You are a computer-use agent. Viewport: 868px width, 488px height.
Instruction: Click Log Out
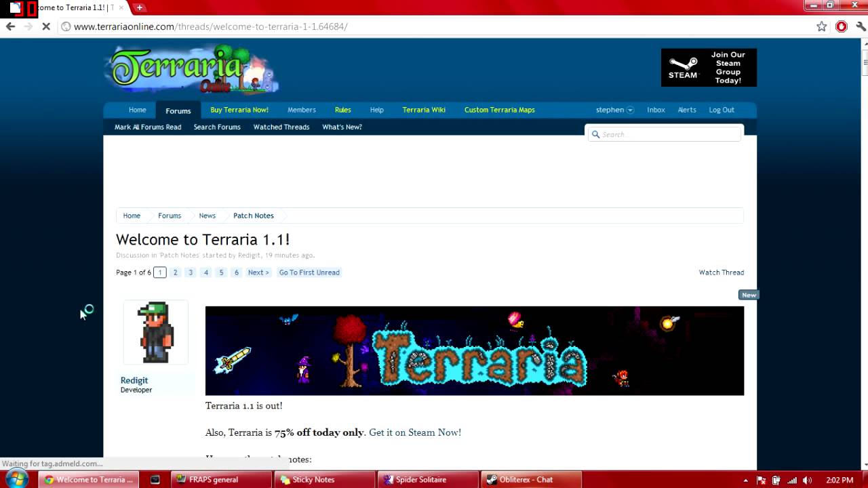(x=722, y=110)
